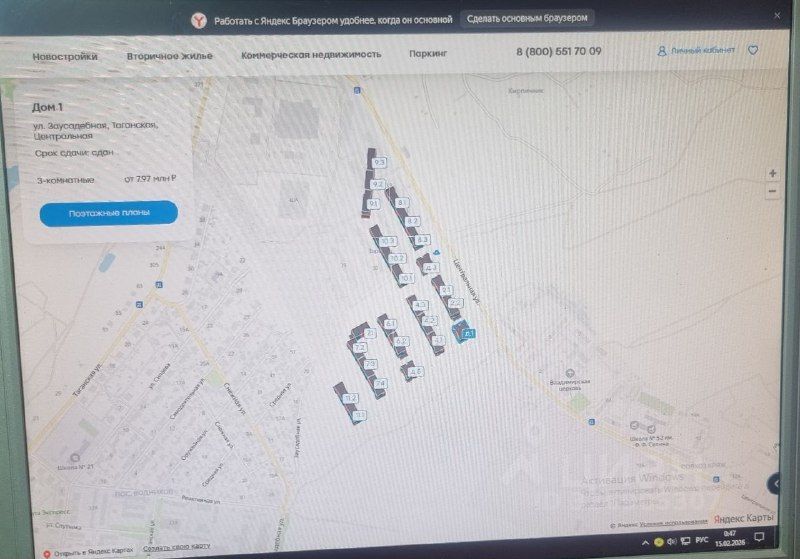Screen dimensions: 800x559
Task: Click Сделать основным браузером button
Action: (x=527, y=18)
